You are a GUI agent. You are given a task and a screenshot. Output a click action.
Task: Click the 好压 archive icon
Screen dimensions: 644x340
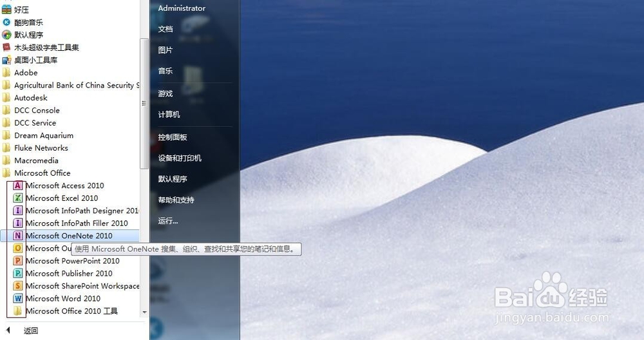pos(6,10)
